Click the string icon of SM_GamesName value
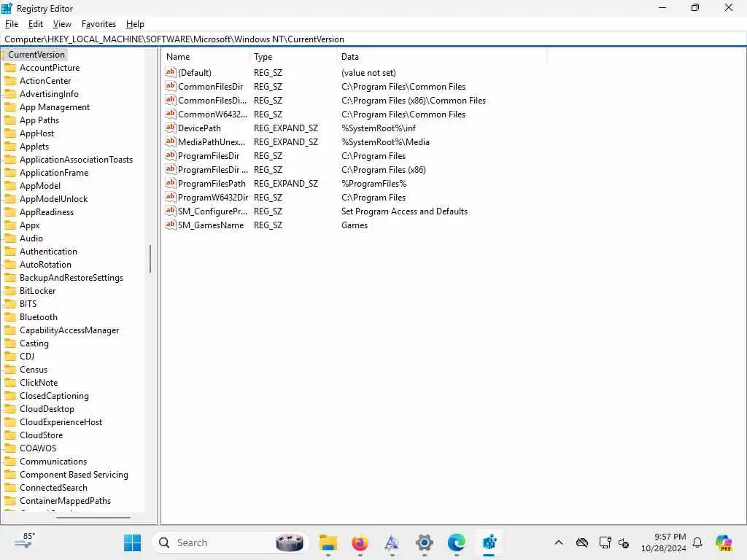The height and width of the screenshot is (560, 747). (x=171, y=225)
